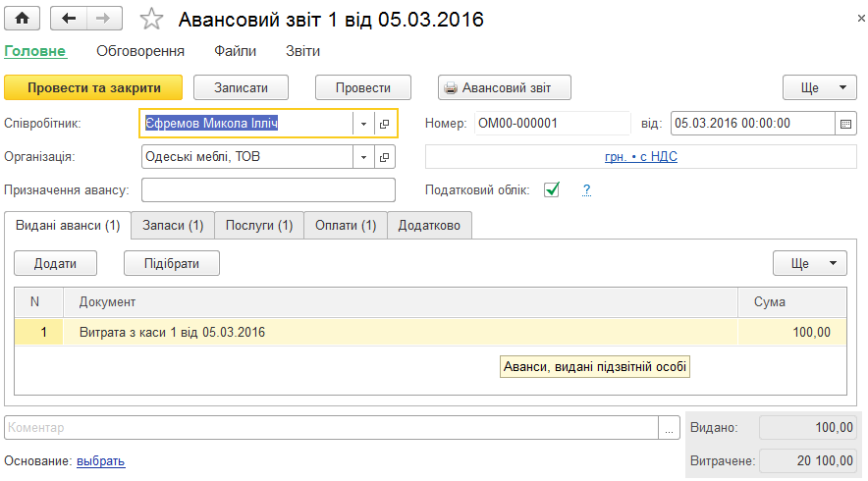The width and height of the screenshot is (868, 481).
Task: Open the top Ще menu
Action: tap(819, 87)
